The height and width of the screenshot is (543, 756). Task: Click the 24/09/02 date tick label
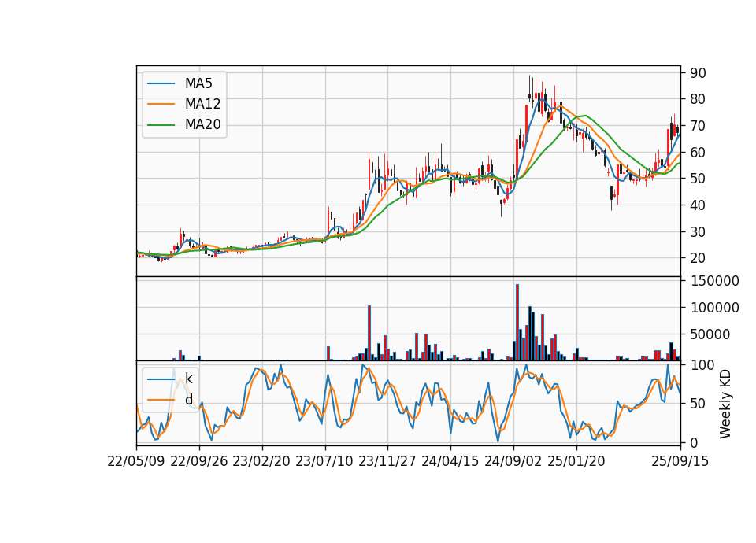tap(513, 461)
